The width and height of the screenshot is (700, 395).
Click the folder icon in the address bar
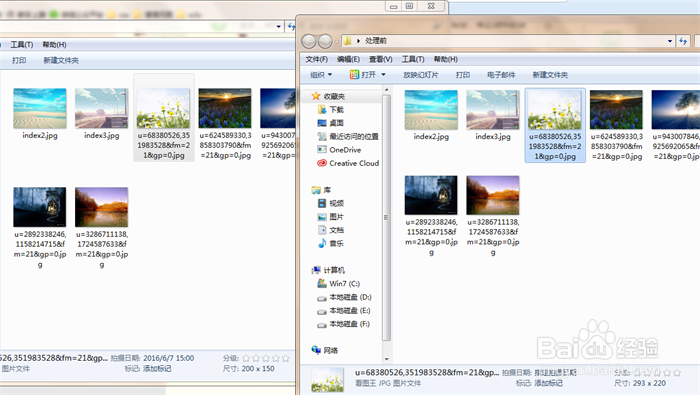[x=348, y=41]
